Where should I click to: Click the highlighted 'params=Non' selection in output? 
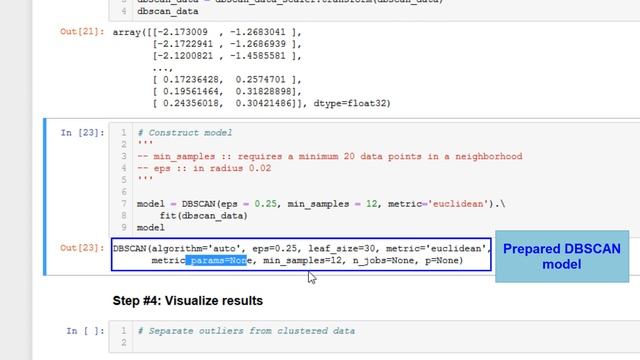[217, 260]
